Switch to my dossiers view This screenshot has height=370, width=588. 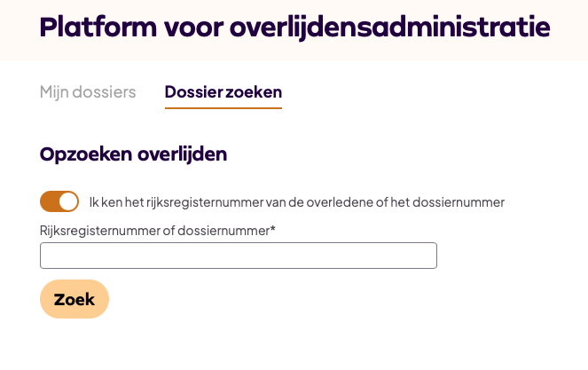(88, 91)
